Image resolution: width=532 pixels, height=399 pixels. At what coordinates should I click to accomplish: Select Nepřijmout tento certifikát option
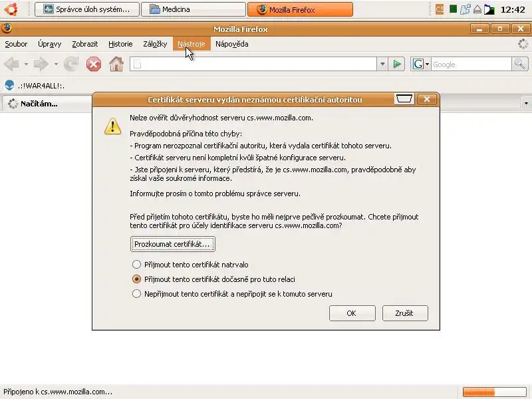136,293
